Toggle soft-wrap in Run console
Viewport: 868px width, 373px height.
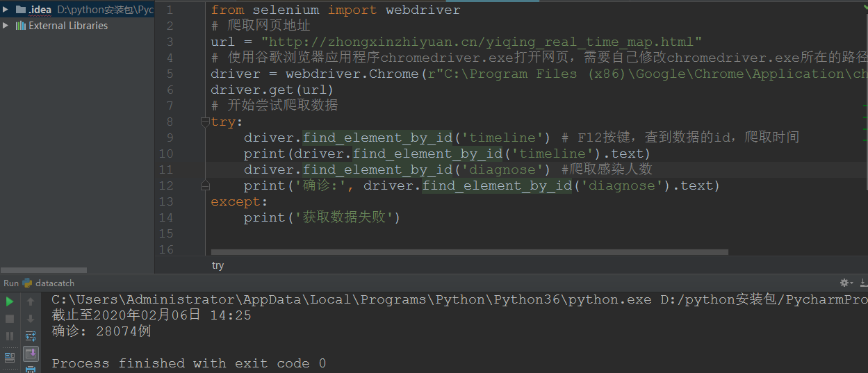point(31,336)
